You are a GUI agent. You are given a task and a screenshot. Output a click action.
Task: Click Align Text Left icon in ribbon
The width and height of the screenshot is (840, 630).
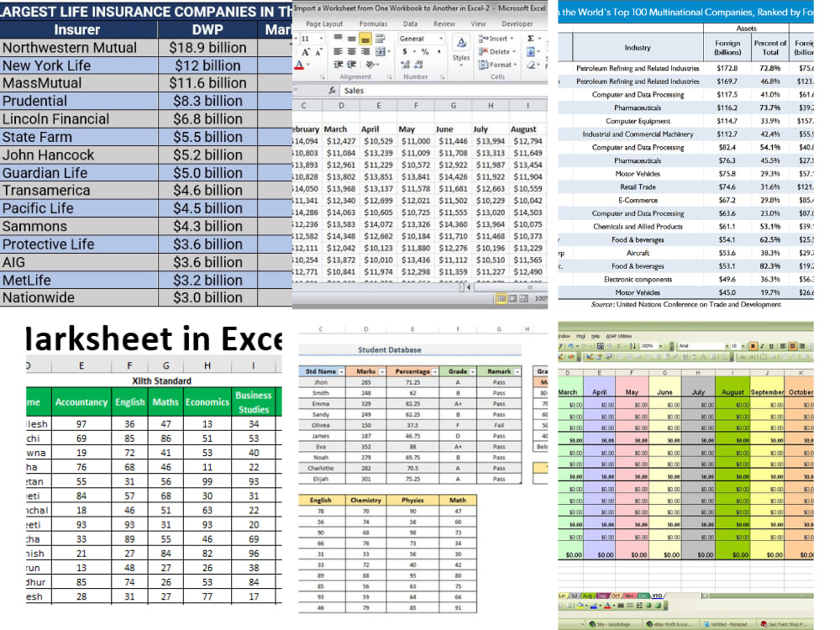(x=338, y=51)
